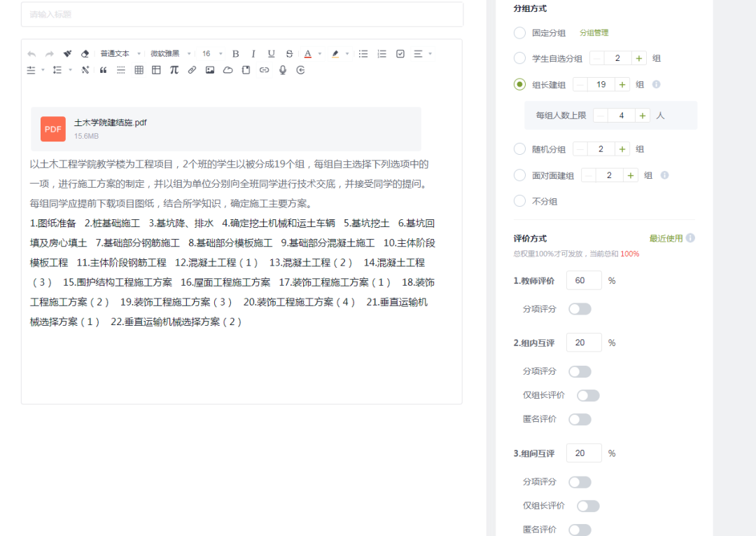Open the font color picker arrow

coord(320,54)
